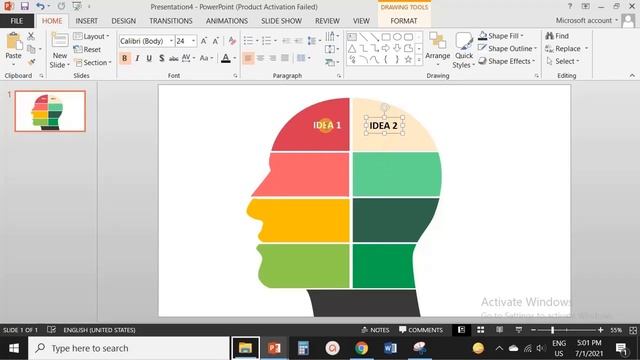Toggle Bold formatting
Screen dimensions: 640x360
pos(124,58)
